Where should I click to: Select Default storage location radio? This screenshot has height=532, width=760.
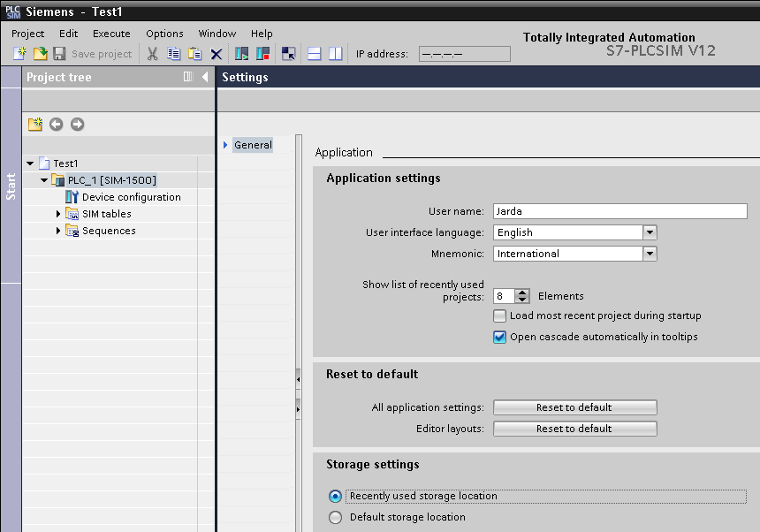335,518
